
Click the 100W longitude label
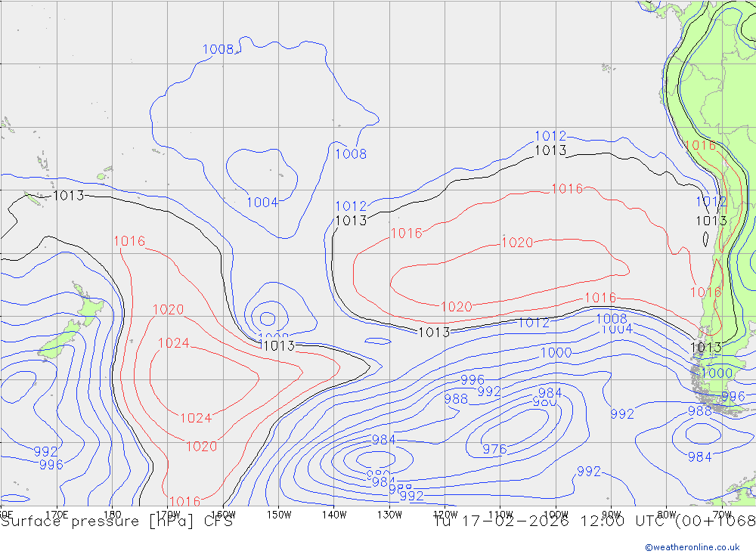point(556,515)
